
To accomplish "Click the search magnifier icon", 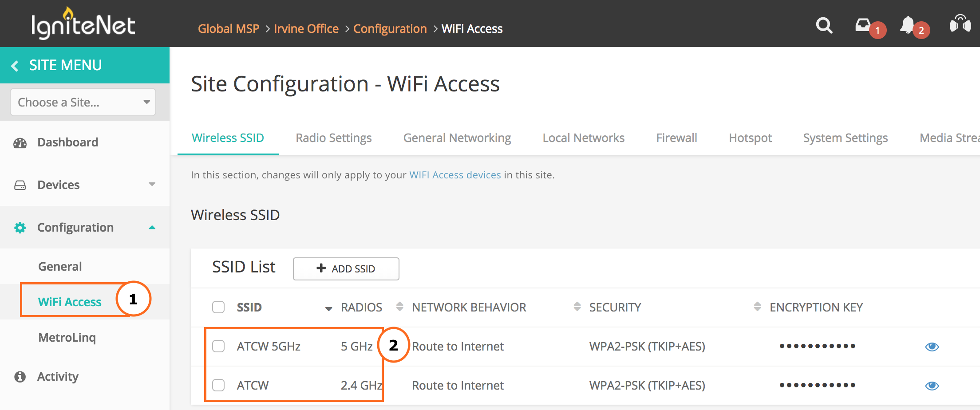I will (824, 26).
